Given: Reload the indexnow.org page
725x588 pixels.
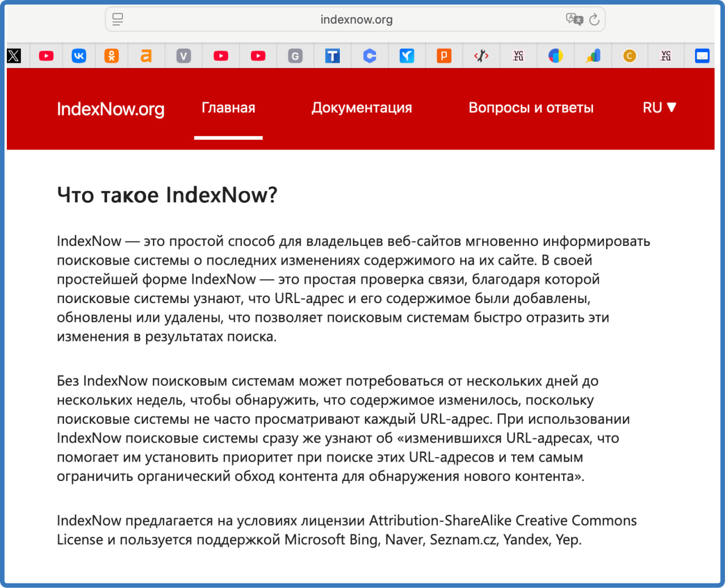Looking at the screenshot, I should (x=594, y=20).
